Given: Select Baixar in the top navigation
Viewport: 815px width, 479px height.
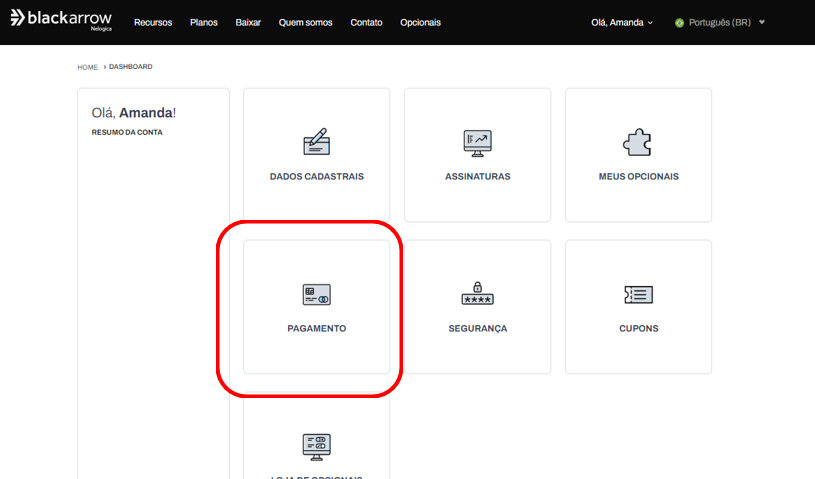Looking at the screenshot, I should coord(248,22).
